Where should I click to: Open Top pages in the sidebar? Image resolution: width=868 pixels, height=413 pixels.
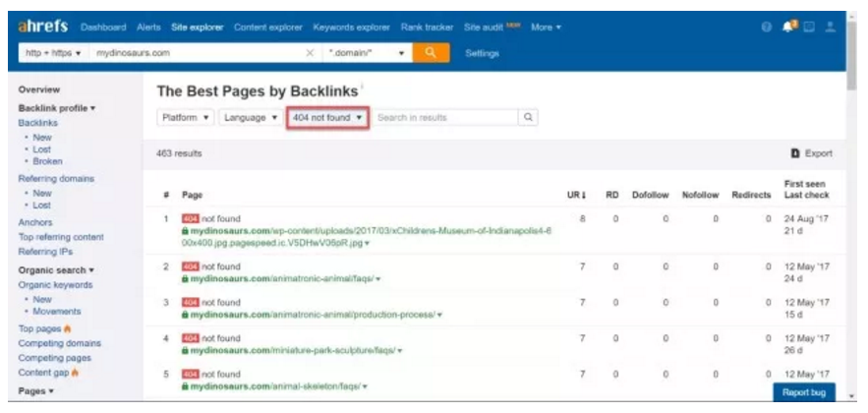(x=39, y=328)
